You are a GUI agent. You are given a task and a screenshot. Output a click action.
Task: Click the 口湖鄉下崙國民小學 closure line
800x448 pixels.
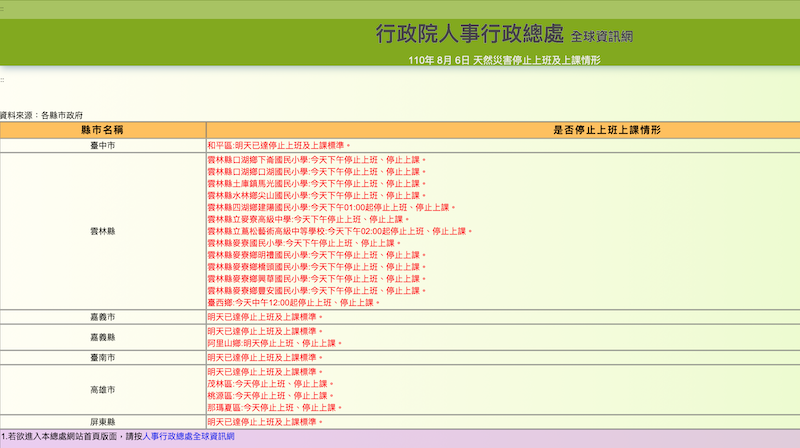point(317,160)
